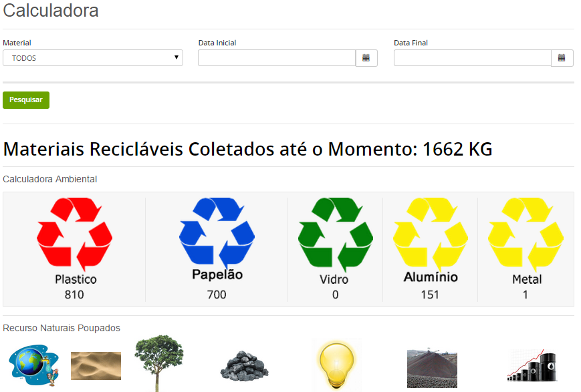The width and height of the screenshot is (581, 392).
Task: Click the Metal label text
Action: tap(527, 279)
